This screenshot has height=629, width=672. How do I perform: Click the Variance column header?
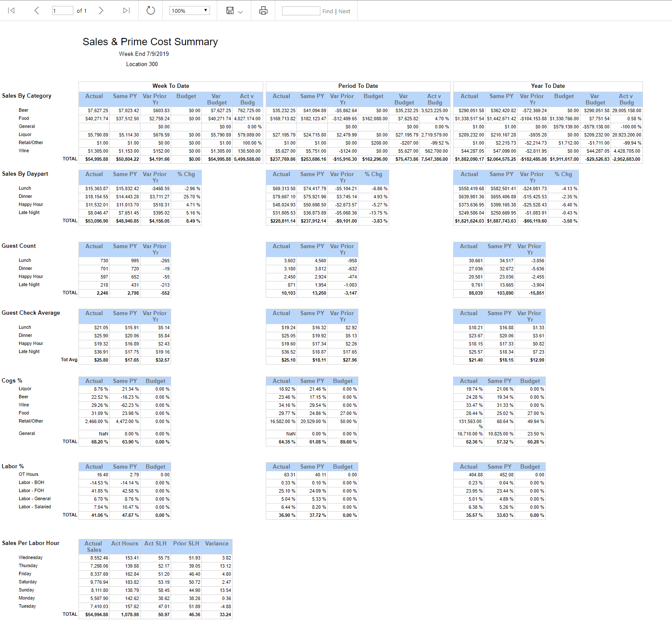coord(217,543)
